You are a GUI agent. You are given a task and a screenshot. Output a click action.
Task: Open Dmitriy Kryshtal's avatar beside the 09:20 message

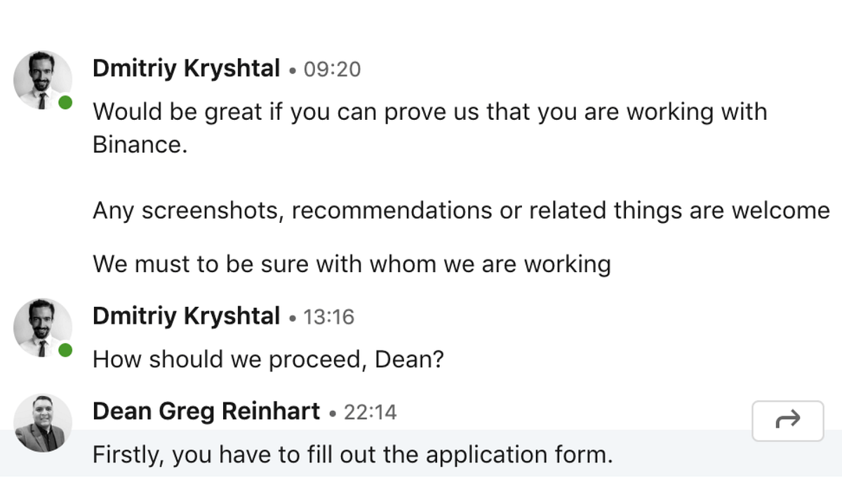[43, 80]
